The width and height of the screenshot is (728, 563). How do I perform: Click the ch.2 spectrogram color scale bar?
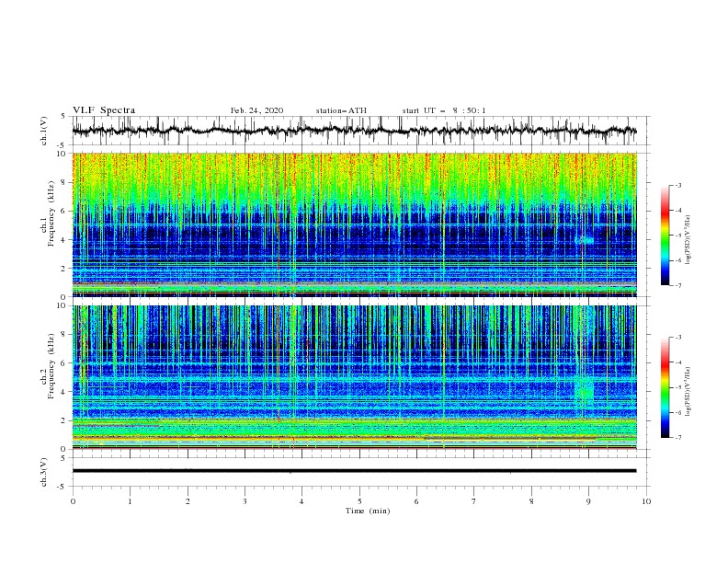point(665,387)
